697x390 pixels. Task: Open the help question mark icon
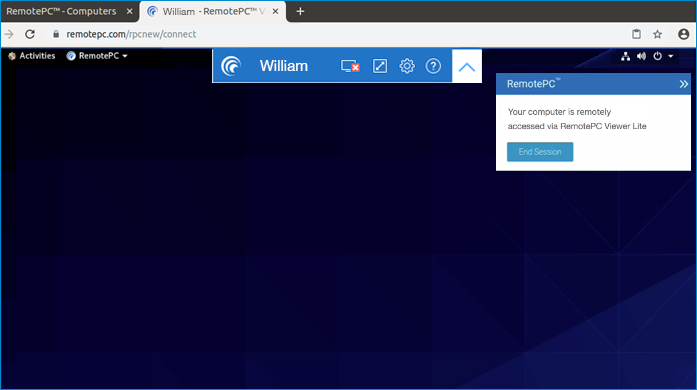point(433,66)
